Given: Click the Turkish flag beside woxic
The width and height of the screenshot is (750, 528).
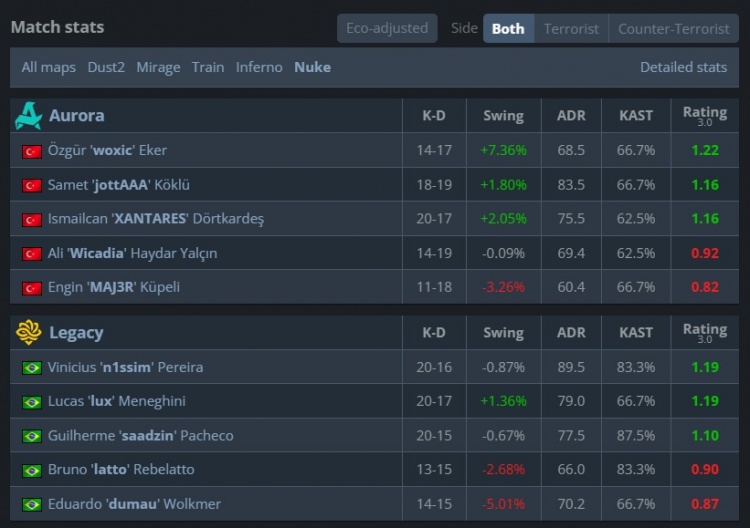Looking at the screenshot, I should [x=31, y=151].
